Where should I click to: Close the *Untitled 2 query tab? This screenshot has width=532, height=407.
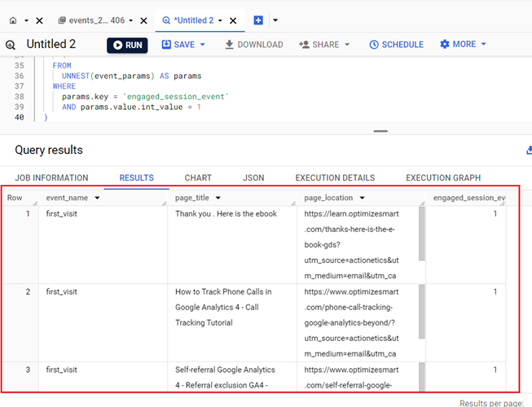click(x=233, y=20)
